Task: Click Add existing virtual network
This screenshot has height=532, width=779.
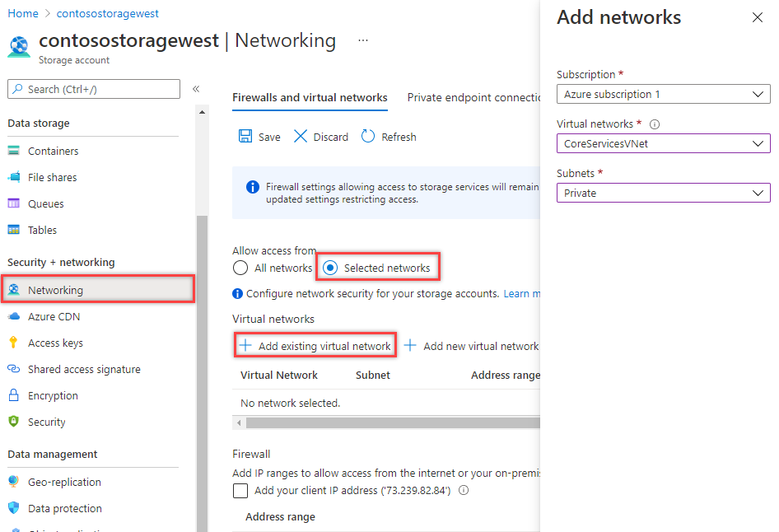Action: [316, 346]
